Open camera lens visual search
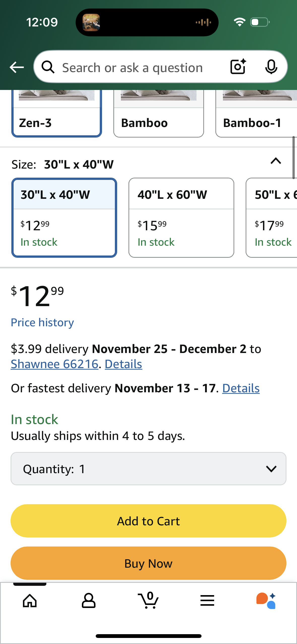This screenshot has height=644, width=297. (238, 67)
